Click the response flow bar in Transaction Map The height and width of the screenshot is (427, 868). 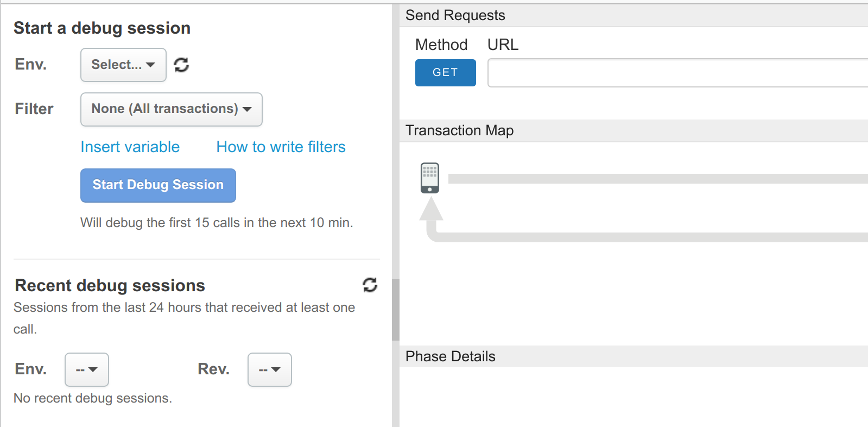point(651,237)
